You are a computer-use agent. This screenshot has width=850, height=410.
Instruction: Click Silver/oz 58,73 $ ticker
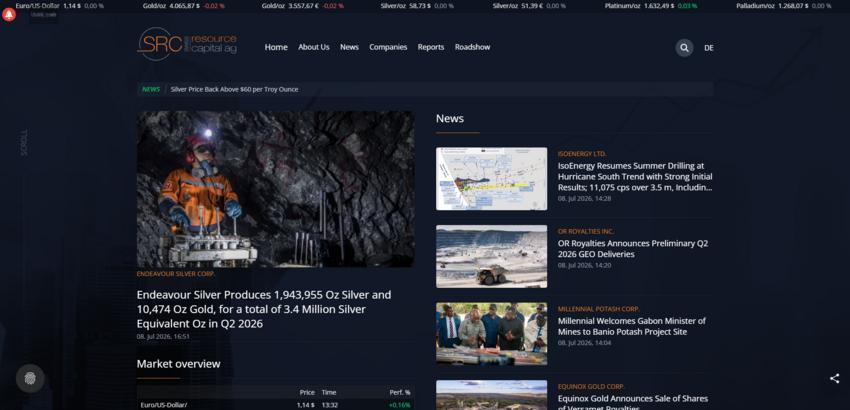click(417, 6)
